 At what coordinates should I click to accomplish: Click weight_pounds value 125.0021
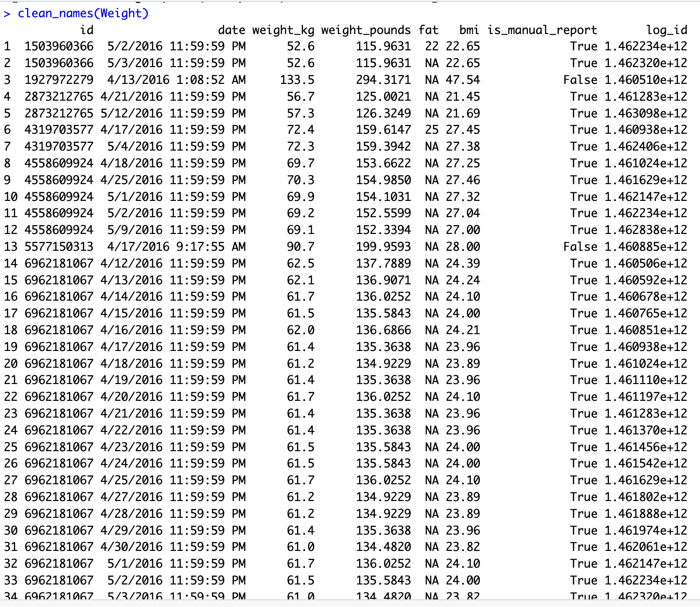383,96
